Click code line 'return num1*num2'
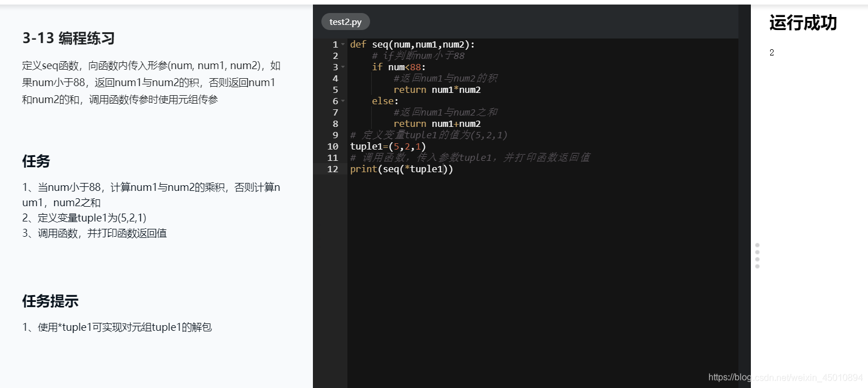 [x=437, y=89]
